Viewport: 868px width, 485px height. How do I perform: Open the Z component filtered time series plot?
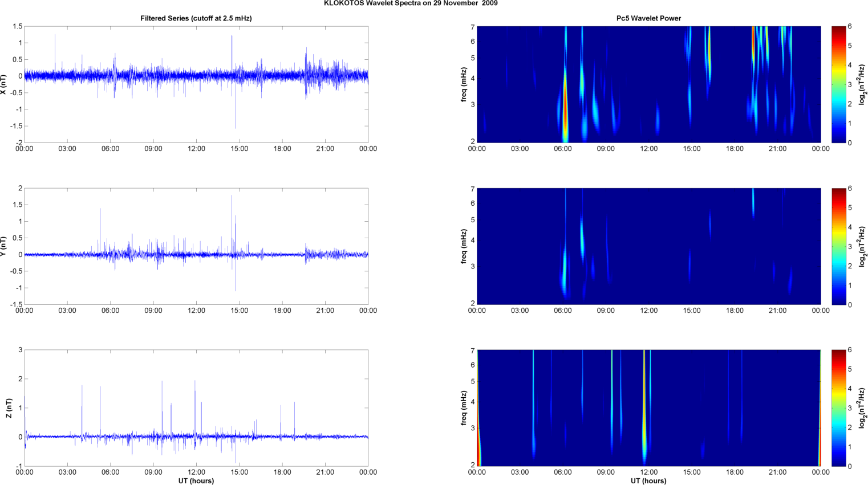pos(196,408)
